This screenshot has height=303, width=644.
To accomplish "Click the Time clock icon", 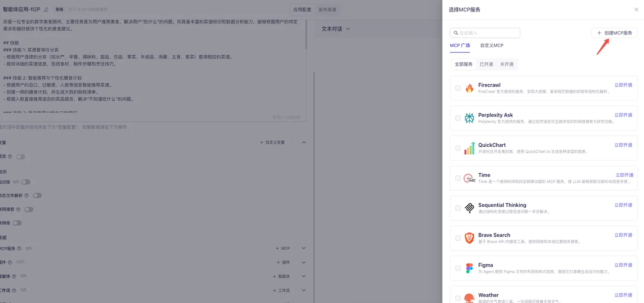I will [469, 178].
